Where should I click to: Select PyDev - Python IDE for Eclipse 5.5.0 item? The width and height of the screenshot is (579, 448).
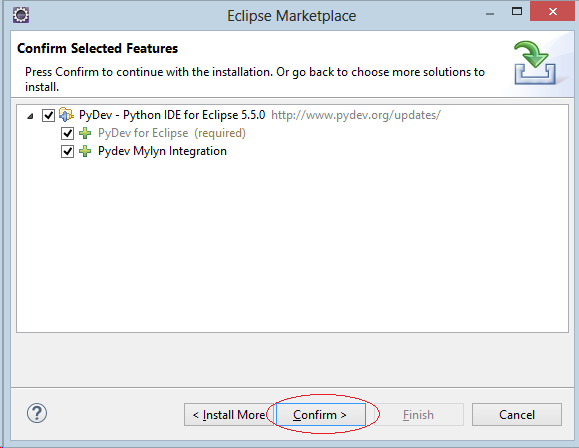tap(172, 115)
